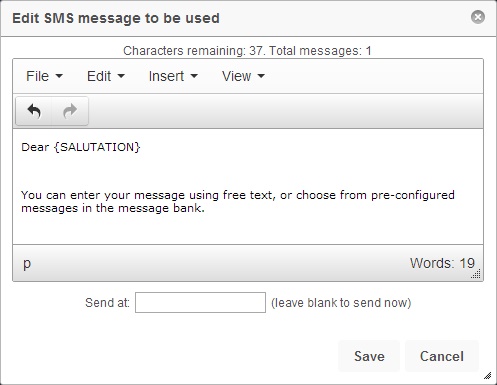Viewport: 497px width, 385px height.
Task: Click the dialog title bar
Action: coord(233,18)
